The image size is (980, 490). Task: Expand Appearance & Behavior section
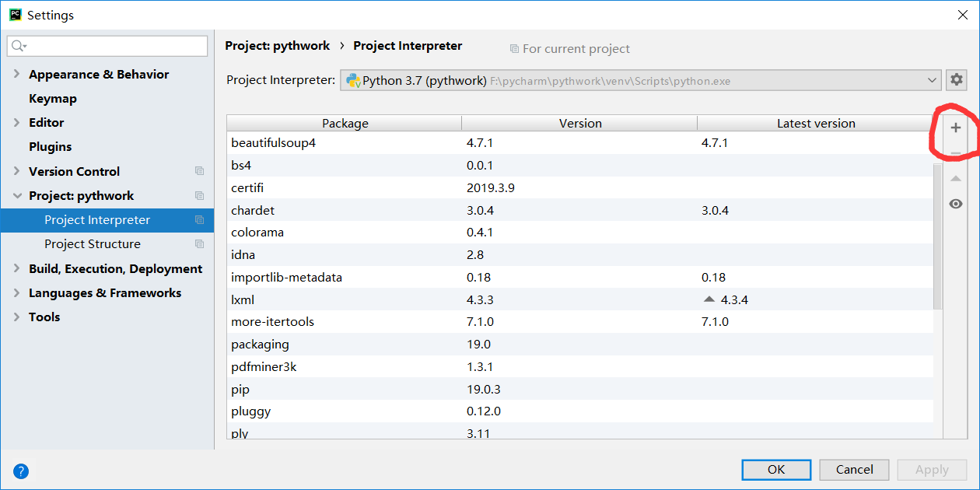[x=17, y=75]
